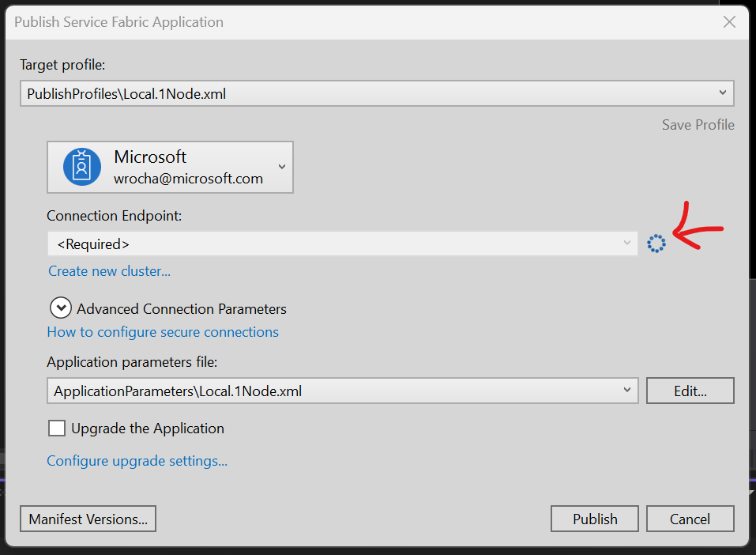Image resolution: width=756 pixels, height=555 pixels.
Task: Click the Target profile label
Action: click(62, 65)
